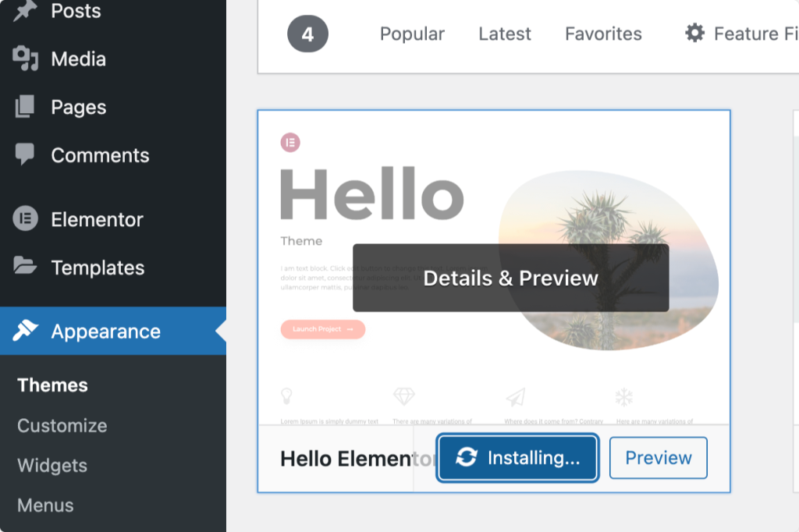Click the Appearance paintbrush icon

25,331
